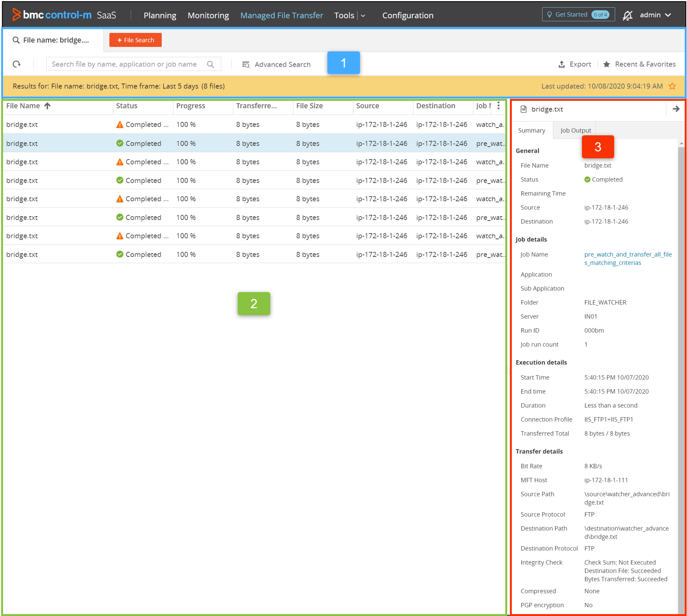Click the Export upload icon
The image size is (687, 616).
[562, 64]
